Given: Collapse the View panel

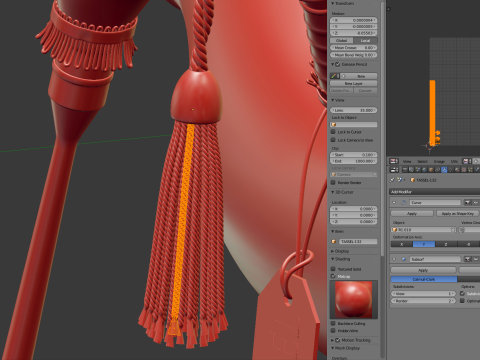Looking at the screenshot, I should pos(333,100).
